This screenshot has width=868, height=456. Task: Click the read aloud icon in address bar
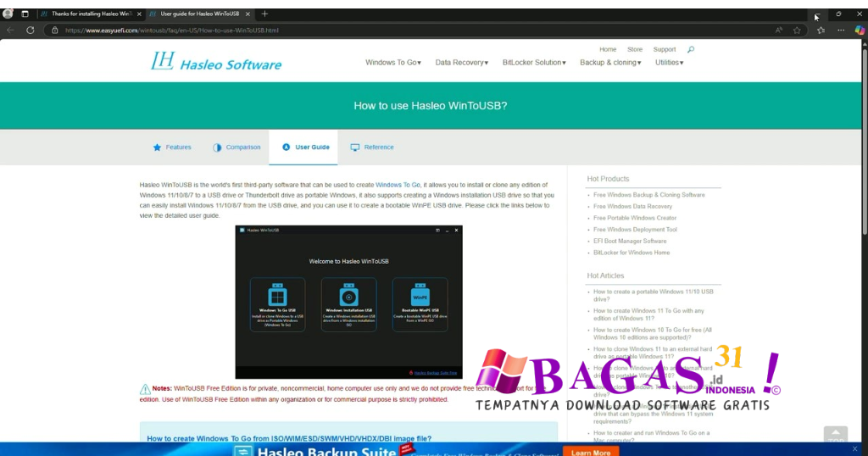click(x=779, y=31)
